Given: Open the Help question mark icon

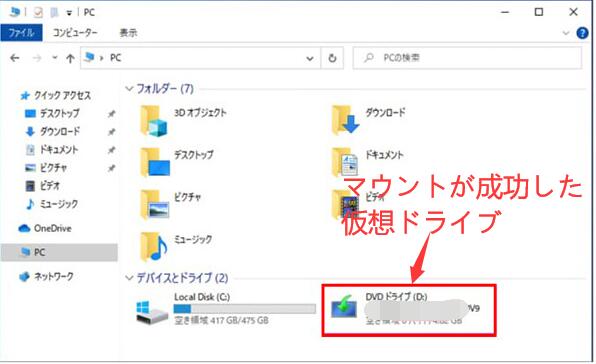Looking at the screenshot, I should (582, 33).
